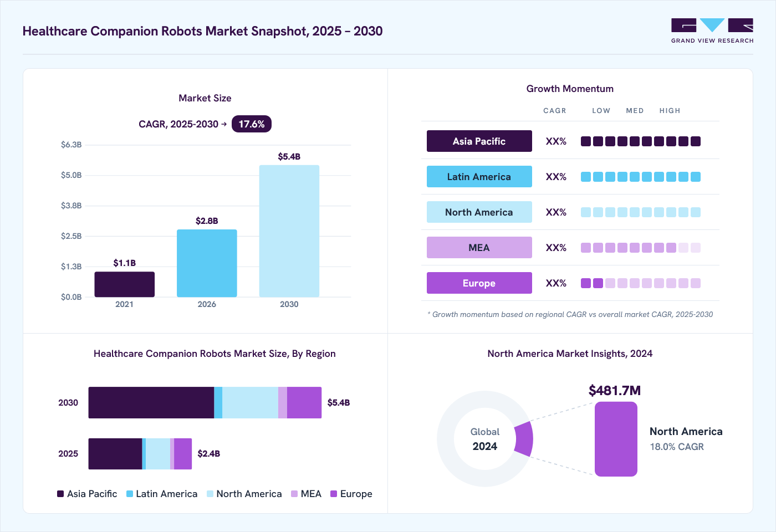The width and height of the screenshot is (776, 532).
Task: Click the Asia Pacific region label
Action: point(479,141)
